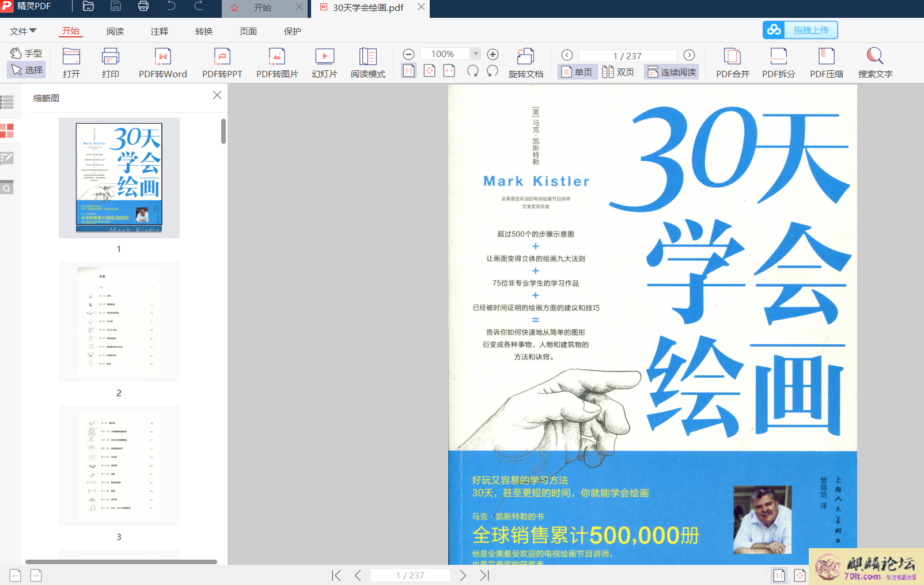Viewport: 924px width, 585px height.
Task: Click the open folder icon in title bar
Action: pos(88,6)
